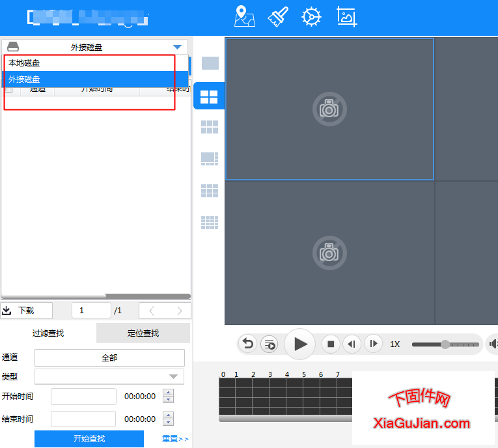Image resolution: width=498 pixels, height=448 pixels.
Task: Increase the 结束时间 time value
Action: [x=169, y=415]
